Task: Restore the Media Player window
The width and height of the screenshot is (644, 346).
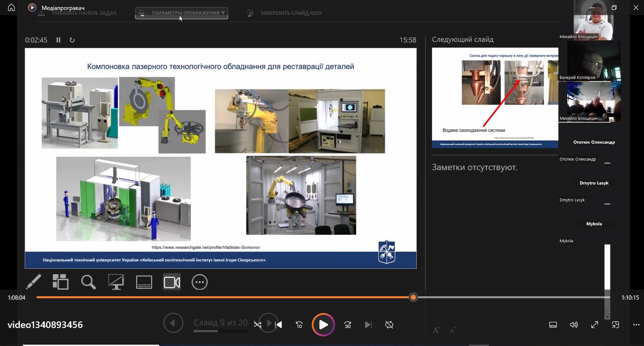Action: 614,8
